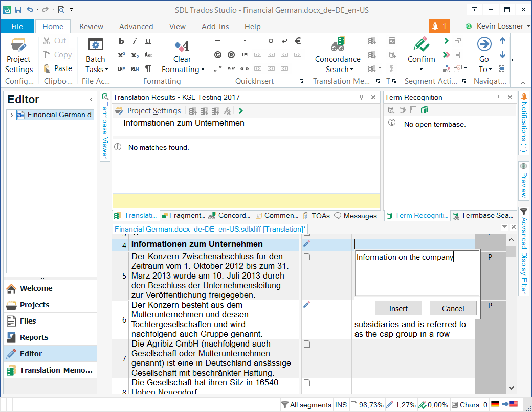
Task: Open the Confirm dropdown arrow
Action: click(x=421, y=70)
